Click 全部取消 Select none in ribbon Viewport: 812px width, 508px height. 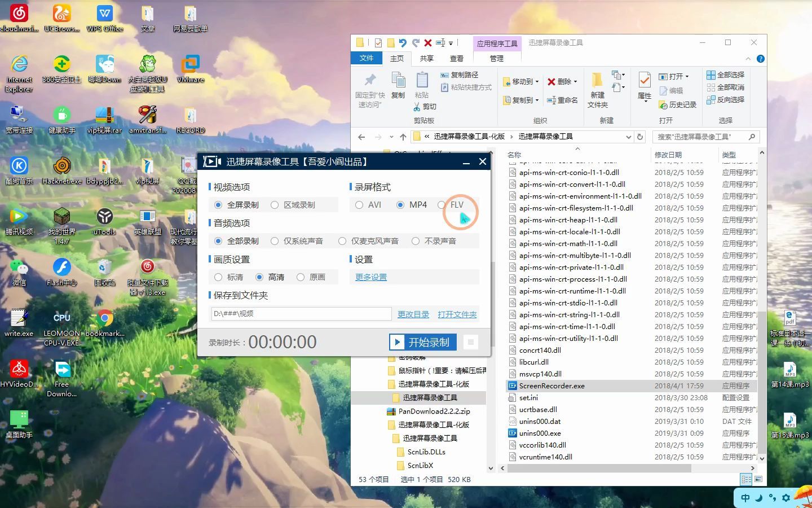(x=726, y=87)
